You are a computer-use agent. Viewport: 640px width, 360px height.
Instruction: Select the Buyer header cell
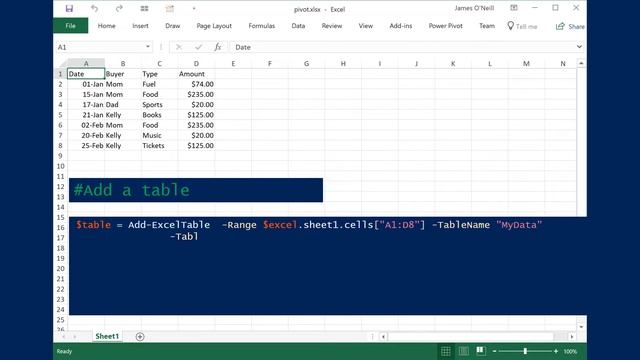pos(123,74)
